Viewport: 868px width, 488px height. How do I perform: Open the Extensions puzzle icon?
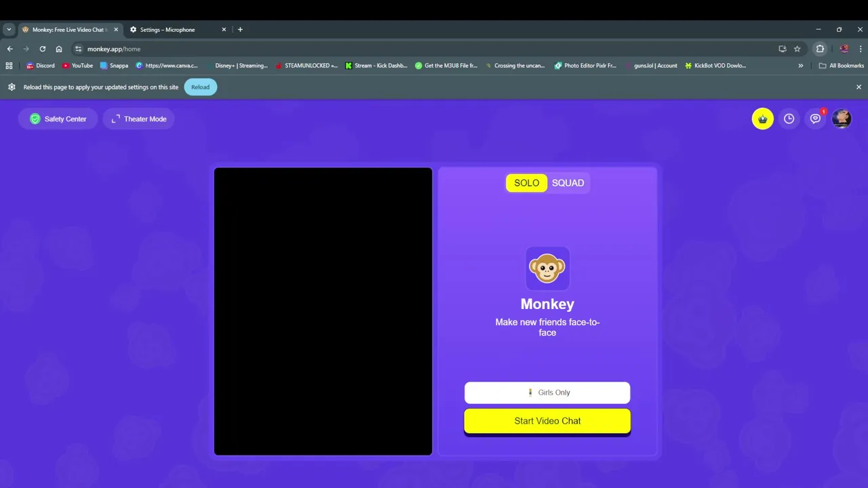coord(820,49)
